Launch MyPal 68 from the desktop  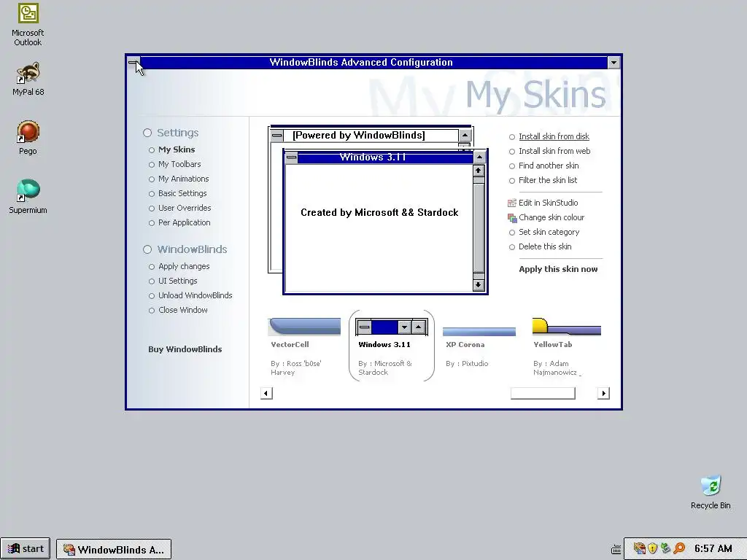(28, 79)
